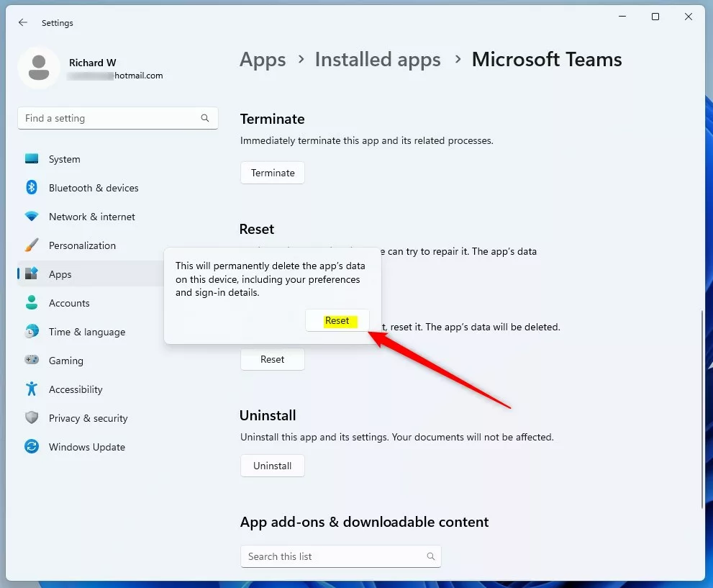Click the Gaming controller icon
Image resolution: width=713 pixels, height=588 pixels.
coord(32,360)
